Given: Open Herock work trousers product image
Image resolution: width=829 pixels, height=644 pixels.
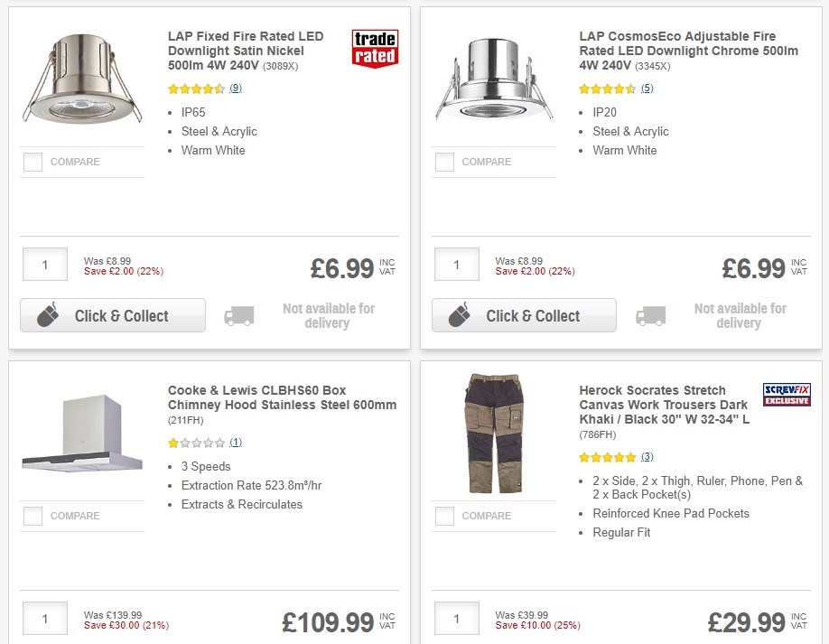Looking at the screenshot, I should 491,432.
